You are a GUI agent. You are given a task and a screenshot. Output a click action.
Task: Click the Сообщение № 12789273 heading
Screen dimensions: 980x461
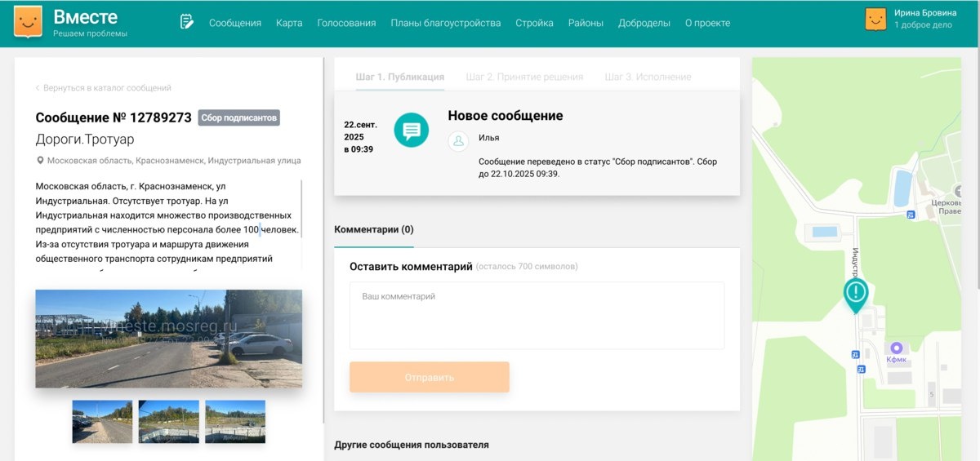click(114, 117)
